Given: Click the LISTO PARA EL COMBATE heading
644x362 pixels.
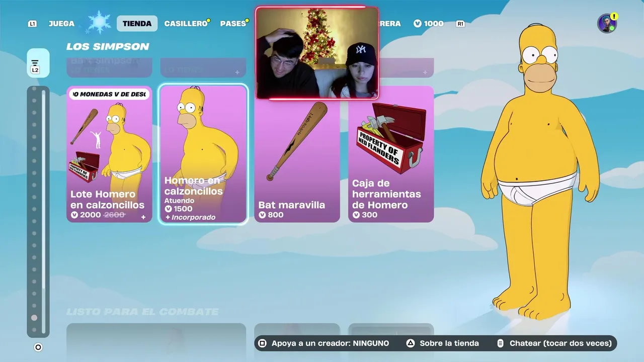Looking at the screenshot, I should [x=142, y=312].
